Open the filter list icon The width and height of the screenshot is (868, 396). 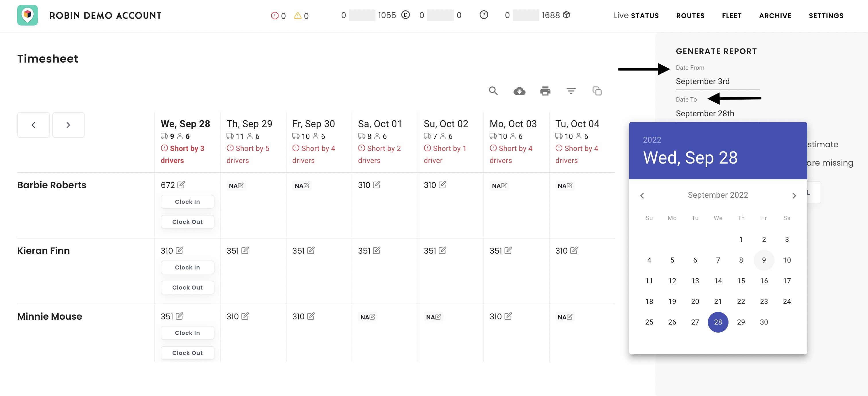571,91
